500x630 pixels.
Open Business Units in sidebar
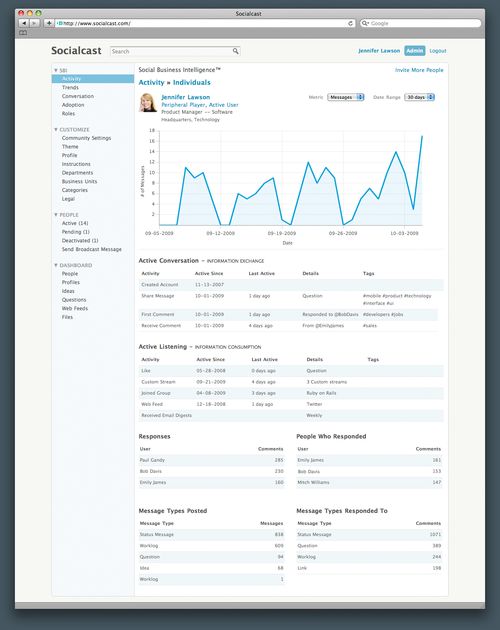[79, 181]
